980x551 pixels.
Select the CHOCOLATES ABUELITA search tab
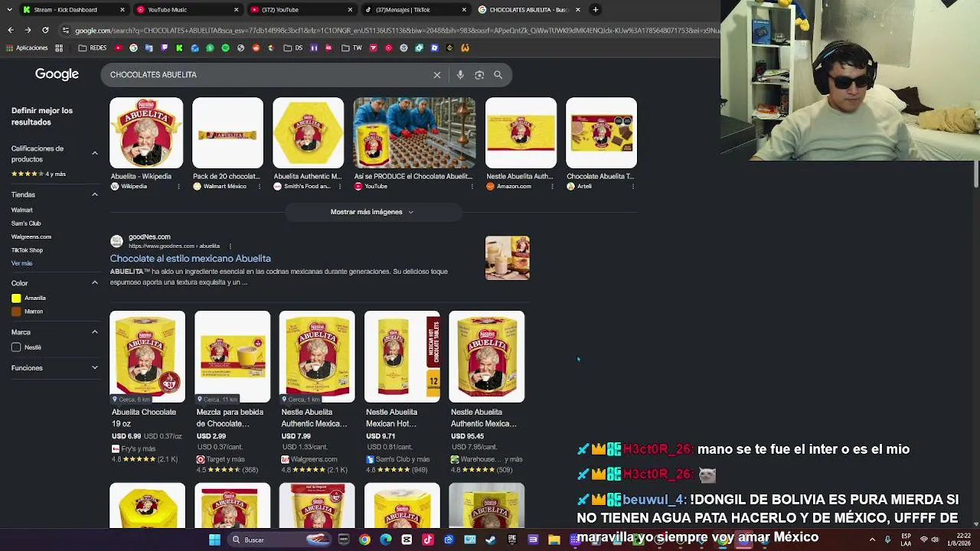pyautogui.click(x=529, y=10)
